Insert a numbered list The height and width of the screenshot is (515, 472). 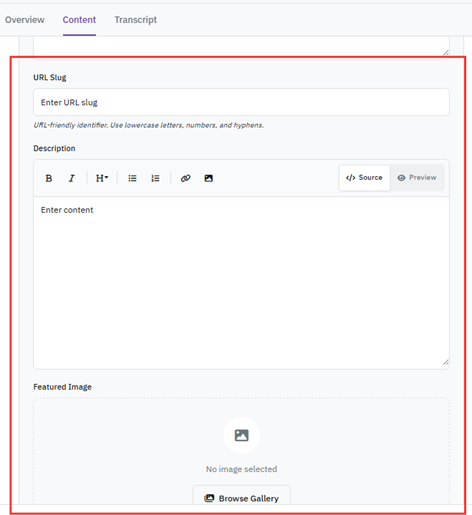click(x=155, y=178)
